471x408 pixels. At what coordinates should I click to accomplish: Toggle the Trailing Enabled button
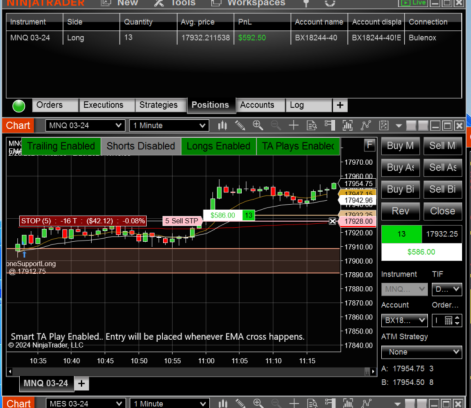61,146
